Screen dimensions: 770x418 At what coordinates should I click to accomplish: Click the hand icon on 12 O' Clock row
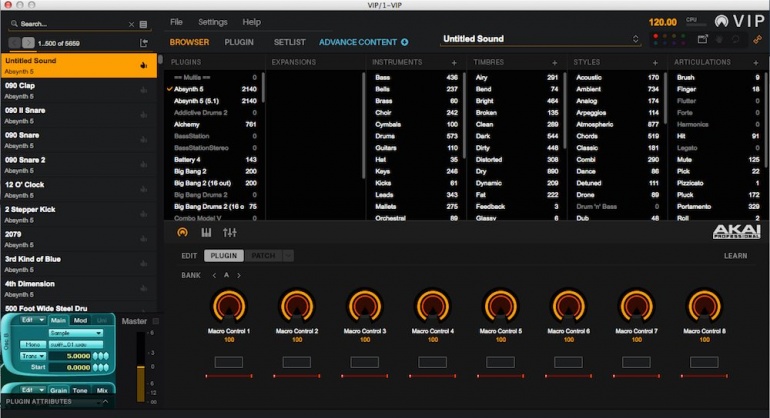pos(143,189)
